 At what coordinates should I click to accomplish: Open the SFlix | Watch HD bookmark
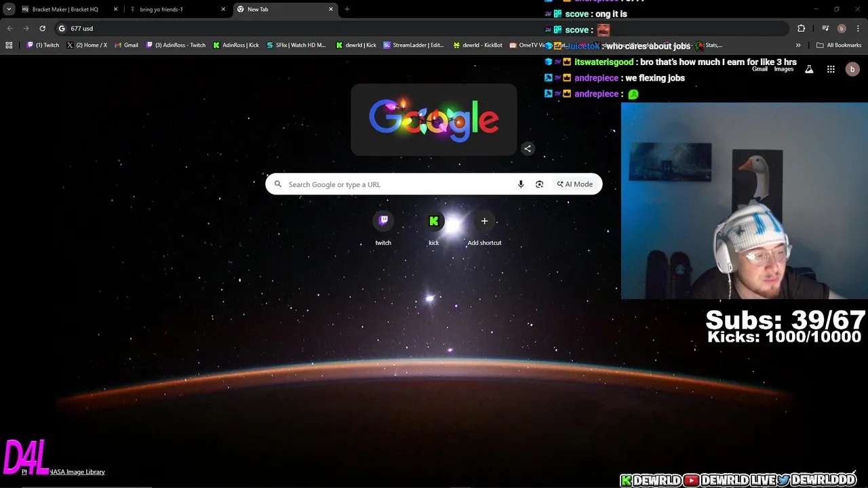pos(296,45)
